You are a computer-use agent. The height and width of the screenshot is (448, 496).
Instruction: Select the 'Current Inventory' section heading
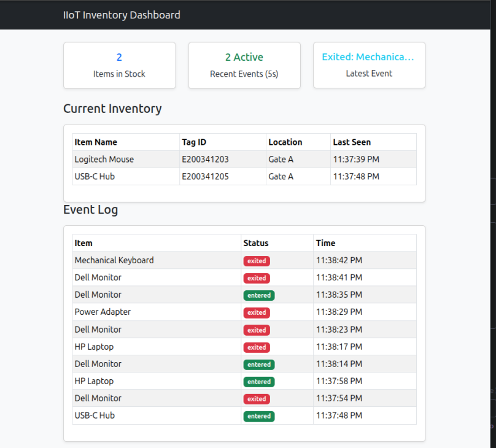click(x=112, y=109)
